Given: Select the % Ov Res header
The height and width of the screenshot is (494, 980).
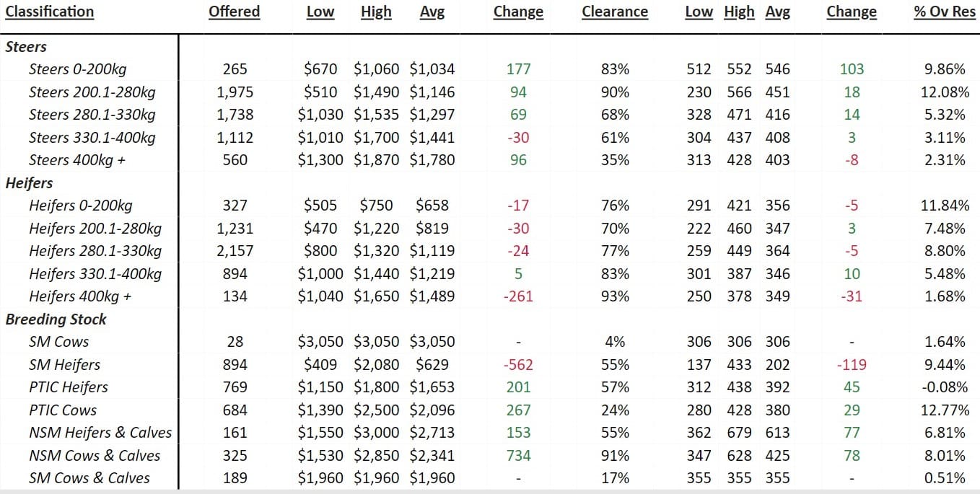Looking at the screenshot, I should (x=945, y=12).
